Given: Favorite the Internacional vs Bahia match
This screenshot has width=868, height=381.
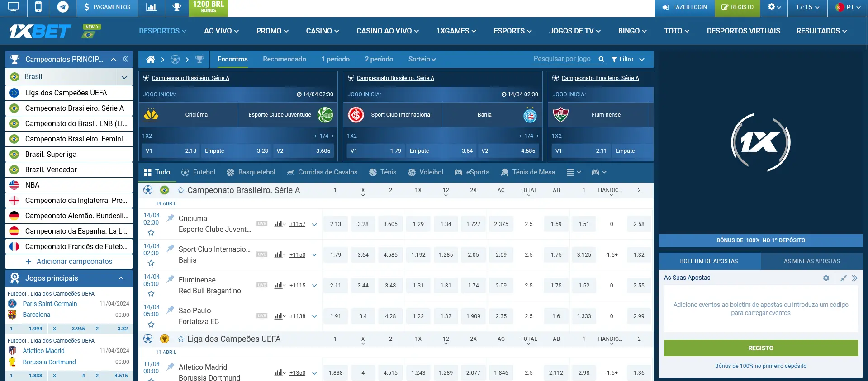Looking at the screenshot, I should (151, 263).
